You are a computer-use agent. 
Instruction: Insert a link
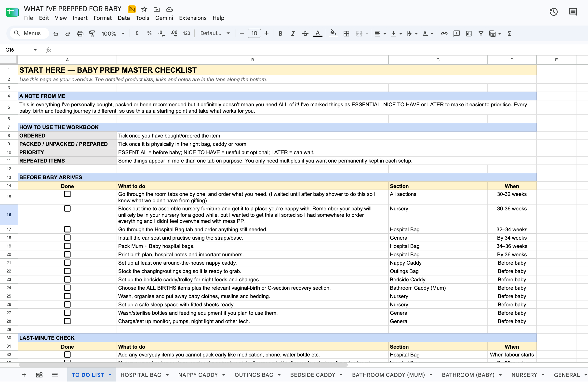point(444,34)
